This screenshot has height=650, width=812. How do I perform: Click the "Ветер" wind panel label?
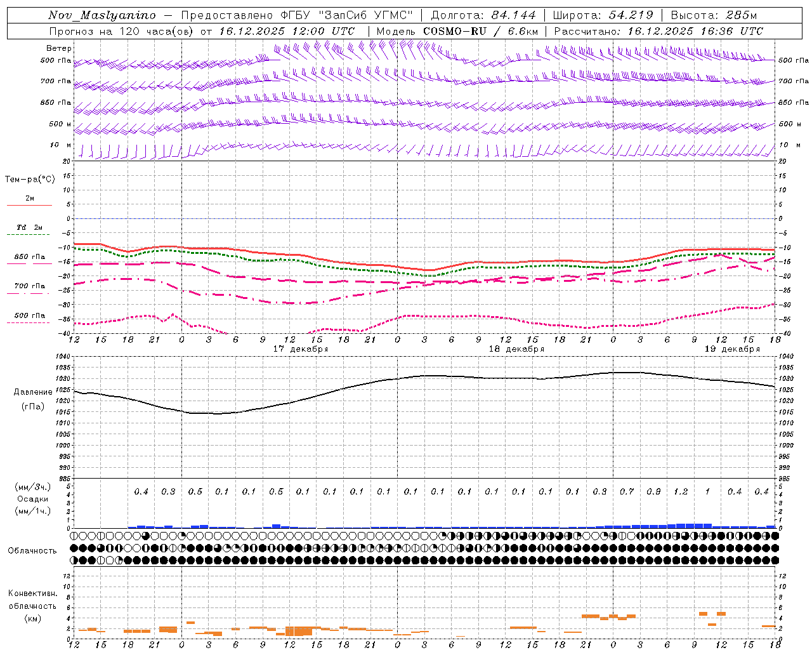(x=59, y=48)
